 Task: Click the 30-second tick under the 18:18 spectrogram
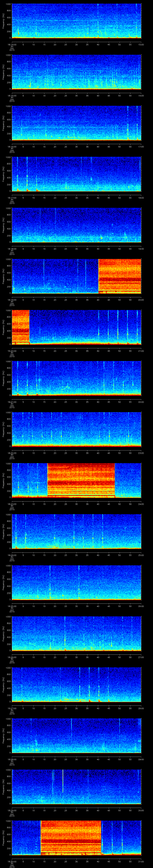click(x=76, y=249)
